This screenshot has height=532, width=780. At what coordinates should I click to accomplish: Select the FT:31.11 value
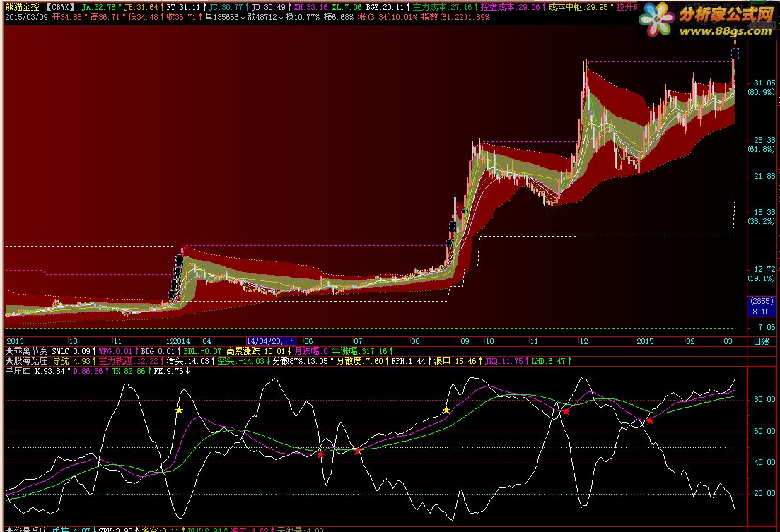tap(183, 7)
